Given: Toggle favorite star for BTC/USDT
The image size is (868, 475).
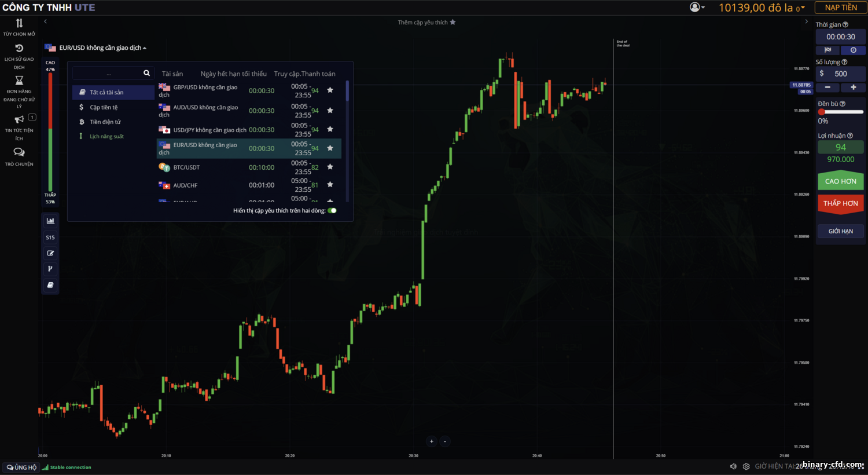Looking at the screenshot, I should click(x=330, y=167).
